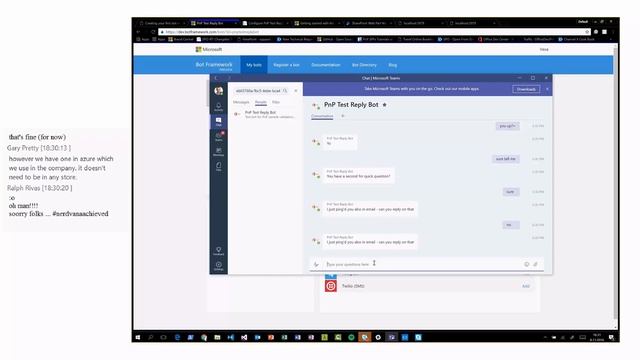Screen dimensions: 640x360
Task: Open the Teams icon with red badge
Action: tap(219, 136)
